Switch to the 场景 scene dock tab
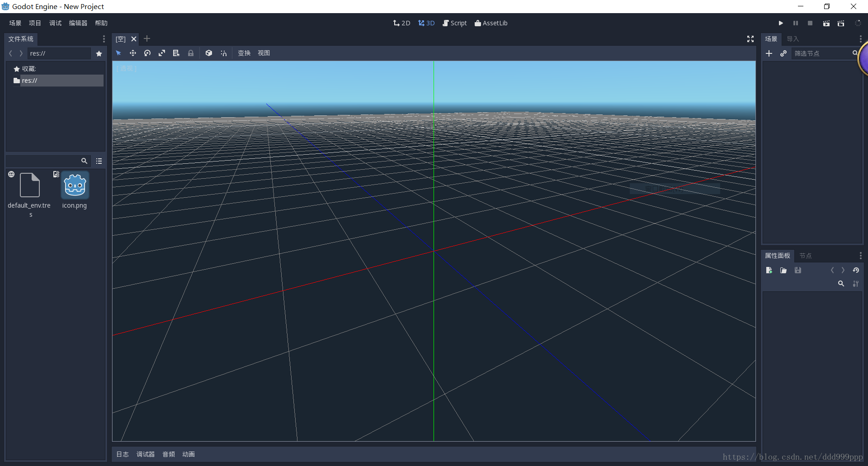Screen dimensions: 868x466 (771, 39)
